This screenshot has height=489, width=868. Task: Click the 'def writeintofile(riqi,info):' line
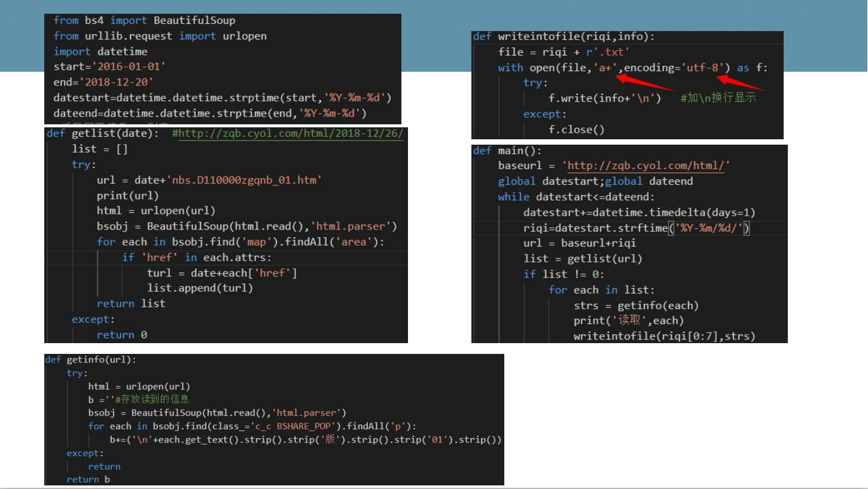pyautogui.click(x=564, y=37)
